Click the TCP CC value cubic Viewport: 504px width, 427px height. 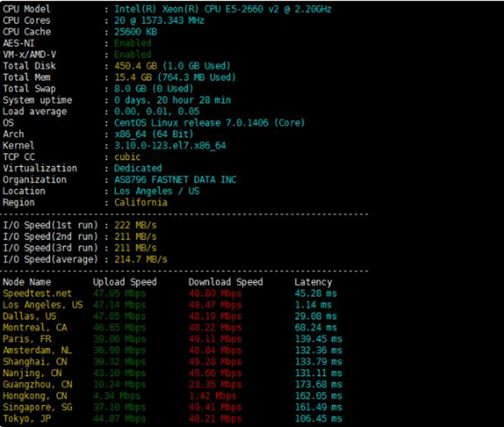(127, 157)
